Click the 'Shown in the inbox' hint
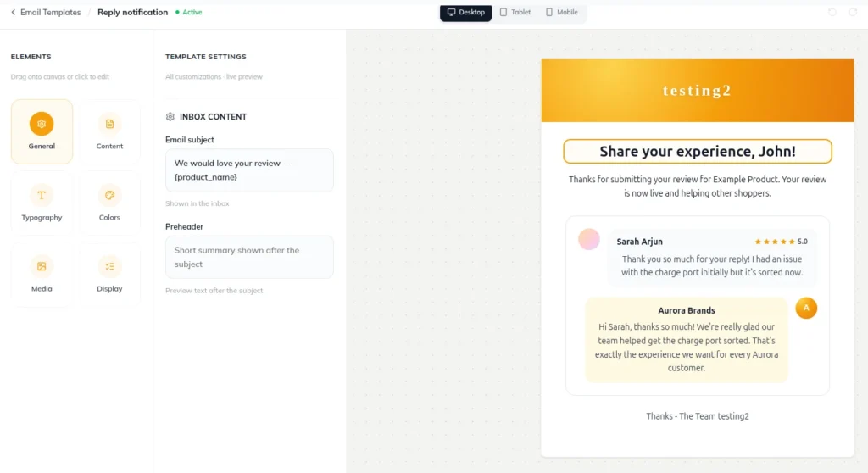This screenshot has height=473, width=868. (197, 203)
